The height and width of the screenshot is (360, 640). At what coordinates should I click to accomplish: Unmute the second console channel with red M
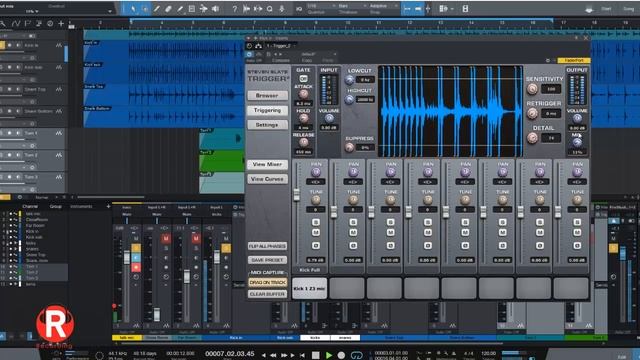(166, 238)
